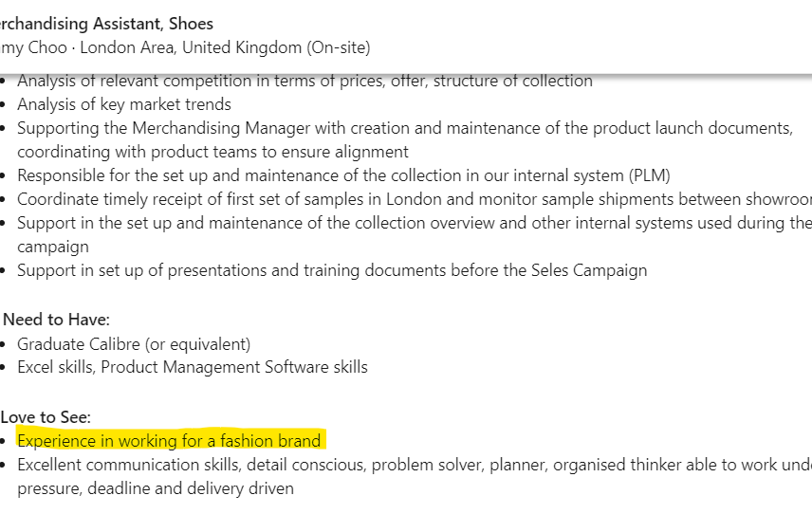
Task: Click the 'Excellent communication skills' line
Action: (x=415, y=465)
